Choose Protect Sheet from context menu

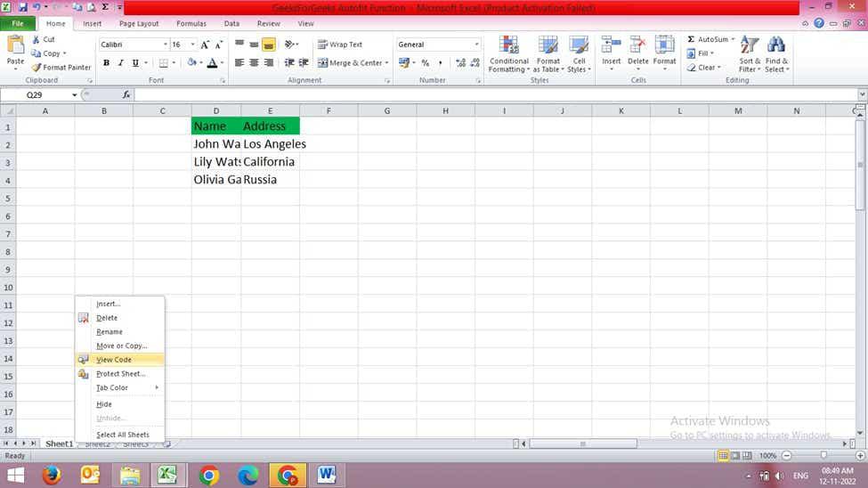(x=119, y=374)
